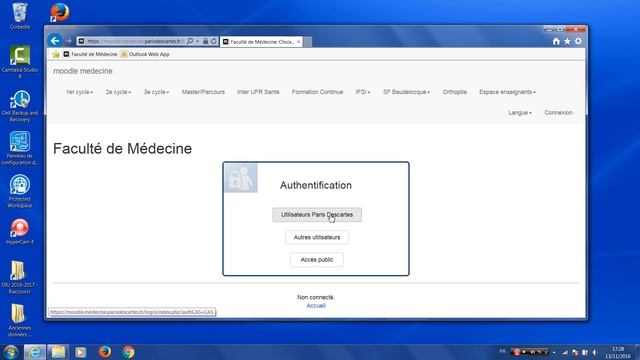Open Dell Backup and Recovery desktop icon

tap(20, 106)
